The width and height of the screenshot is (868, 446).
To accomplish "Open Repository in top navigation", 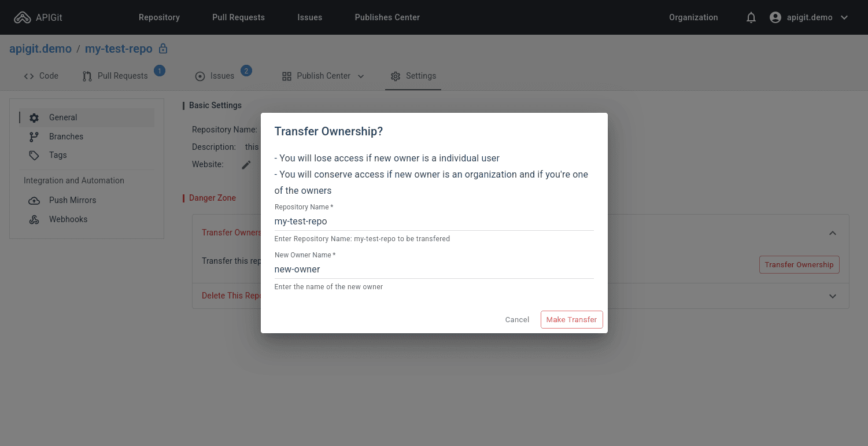I will (159, 17).
